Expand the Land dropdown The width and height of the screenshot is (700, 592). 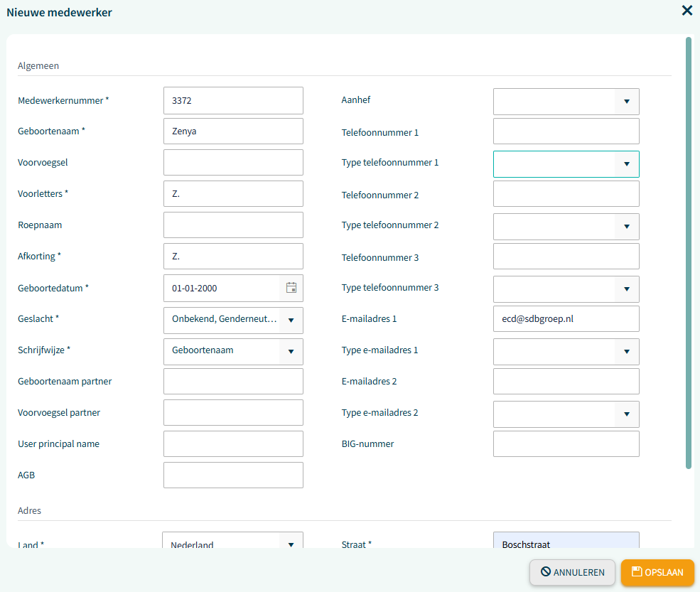pos(291,544)
